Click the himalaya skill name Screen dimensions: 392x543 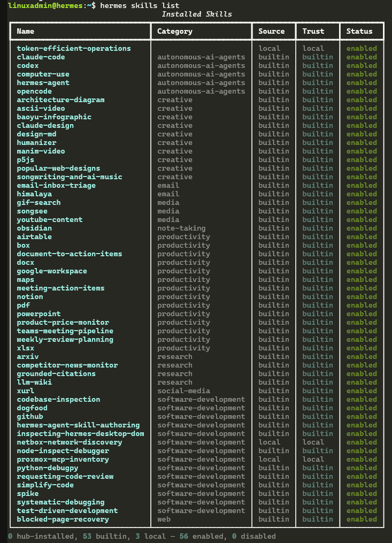tap(34, 194)
